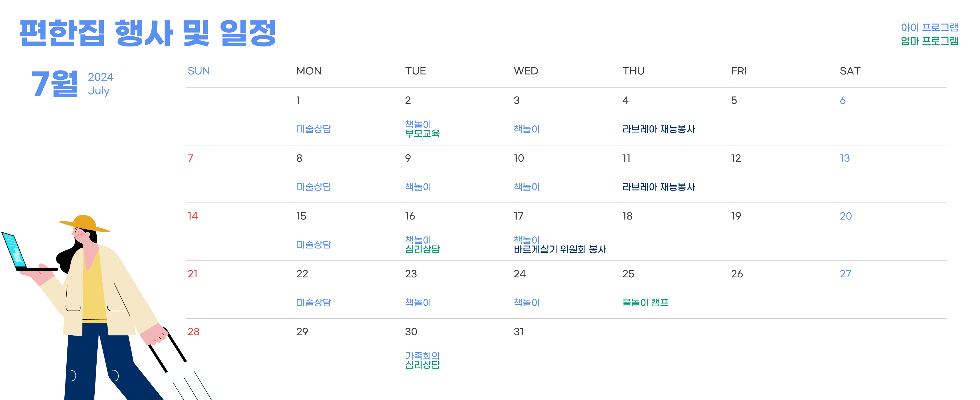This screenshot has height=400, width=980.
Task: Click the 엄마 프로그램 legend label
Action: tap(930, 41)
